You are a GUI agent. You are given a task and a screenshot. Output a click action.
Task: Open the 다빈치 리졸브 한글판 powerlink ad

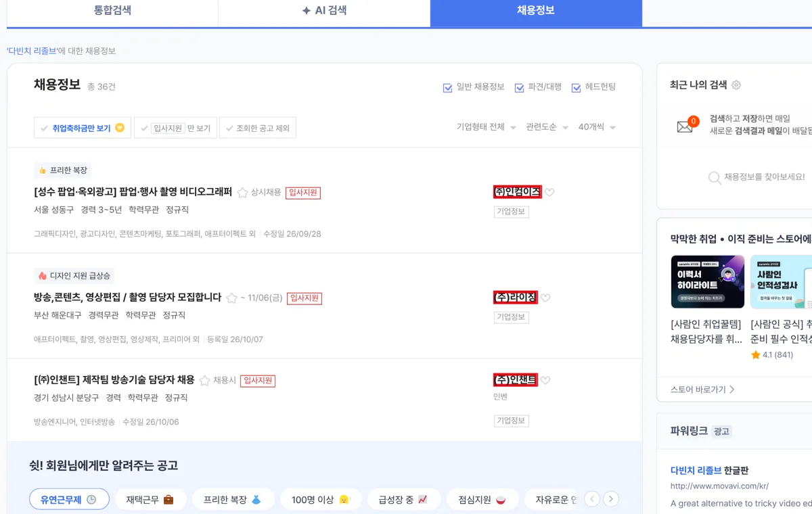pos(709,471)
